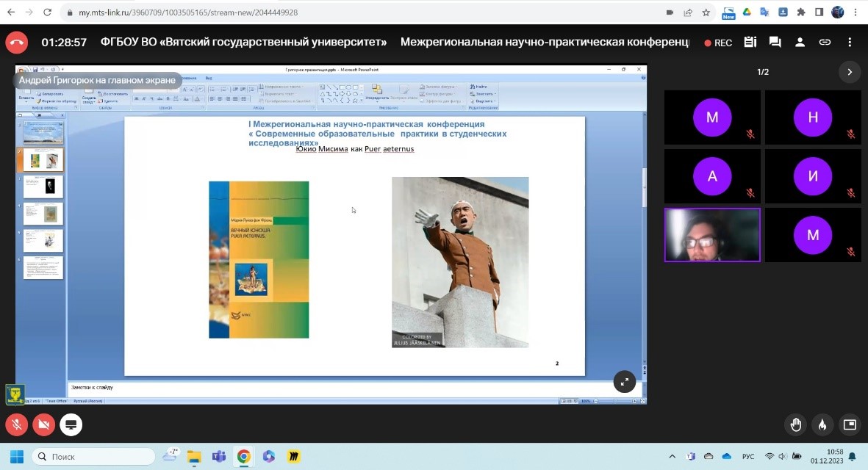Click 'Заметки к слайду' notes in shared PowerPoint

click(92, 388)
